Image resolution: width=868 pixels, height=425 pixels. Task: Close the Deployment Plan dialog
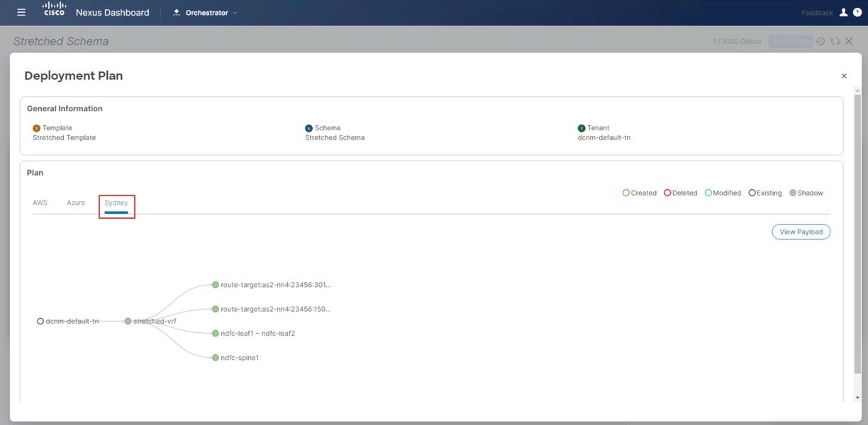844,76
